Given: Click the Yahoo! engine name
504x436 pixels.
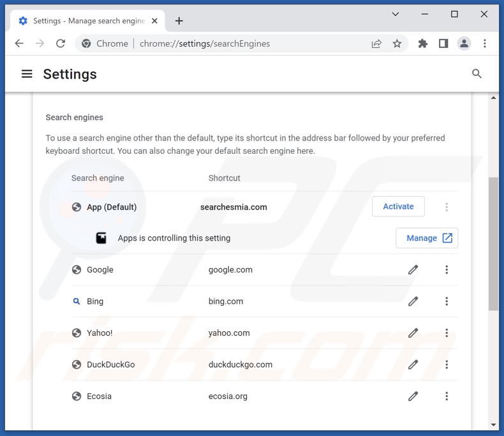Looking at the screenshot, I should coord(100,333).
